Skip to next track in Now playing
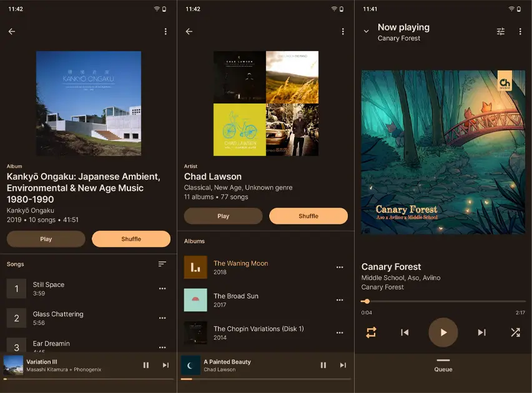This screenshot has height=393, width=532. point(482,332)
